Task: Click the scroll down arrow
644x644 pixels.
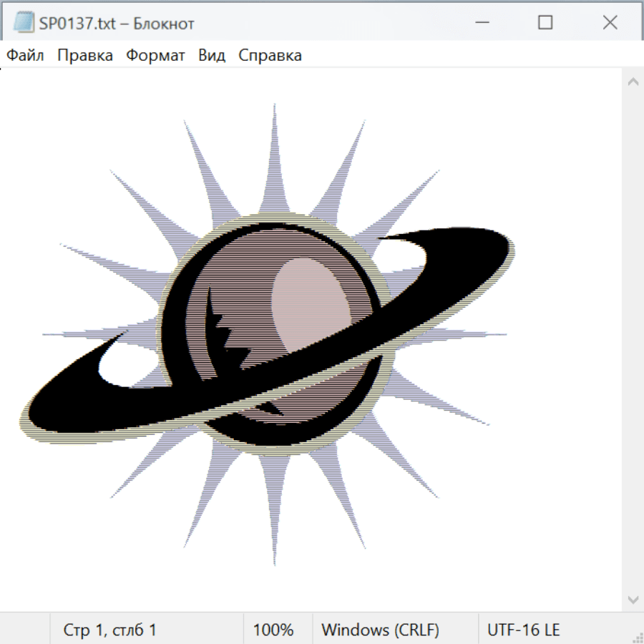Action: (x=633, y=599)
